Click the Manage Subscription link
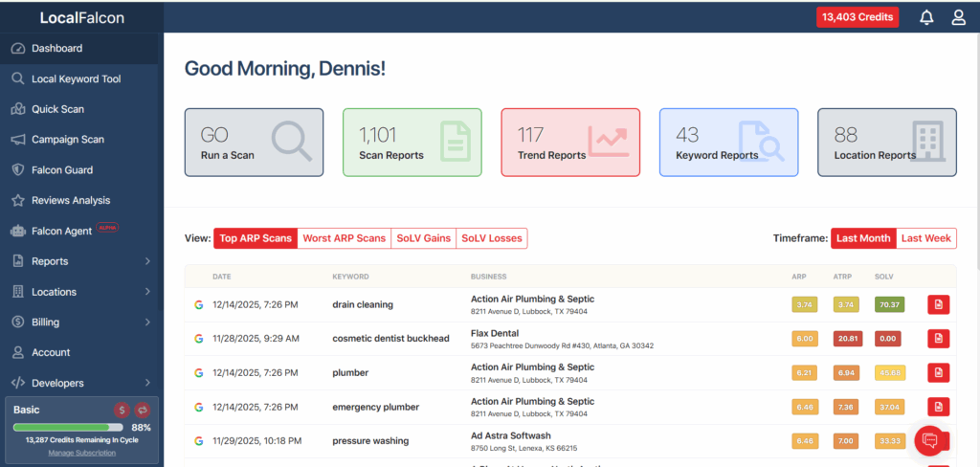The height and width of the screenshot is (467, 980). [81, 453]
